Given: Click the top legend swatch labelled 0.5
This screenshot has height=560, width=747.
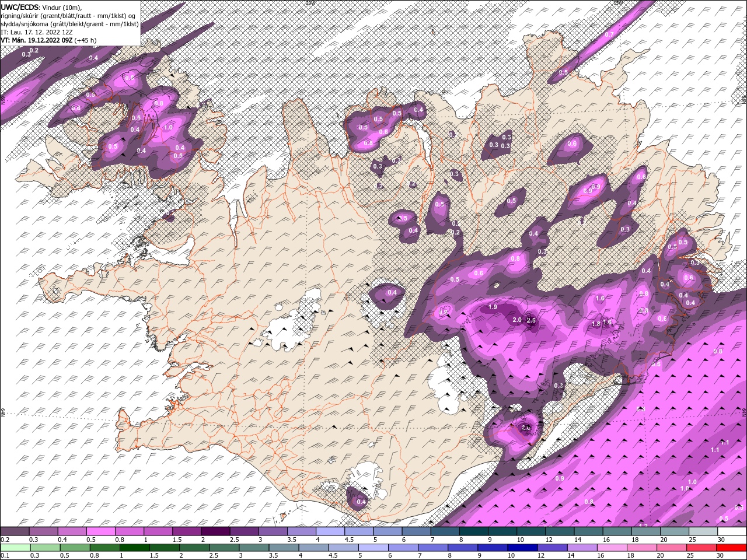Looking at the screenshot, I should click(100, 531).
